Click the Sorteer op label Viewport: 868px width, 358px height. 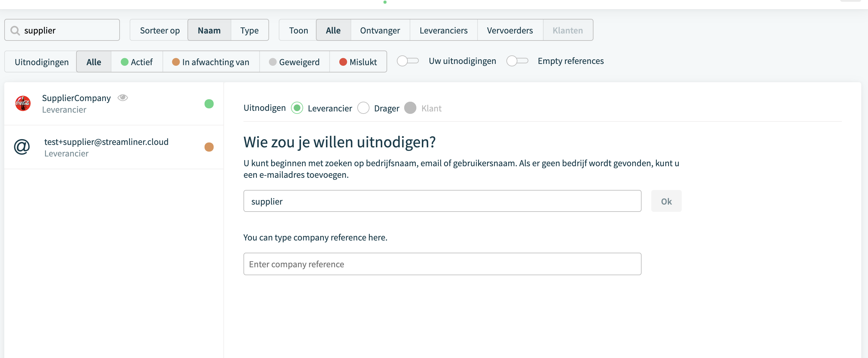coord(160,30)
